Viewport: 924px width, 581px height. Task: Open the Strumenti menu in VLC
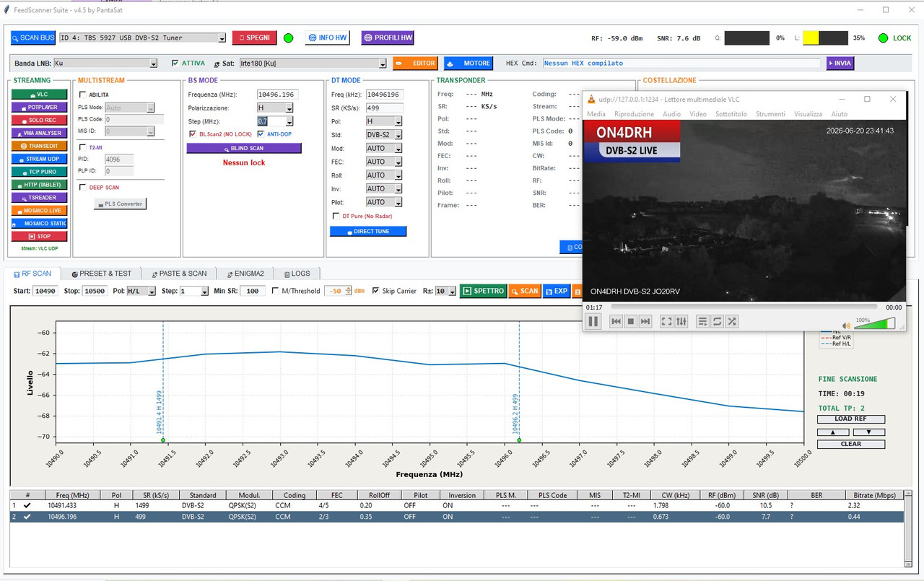[770, 114]
